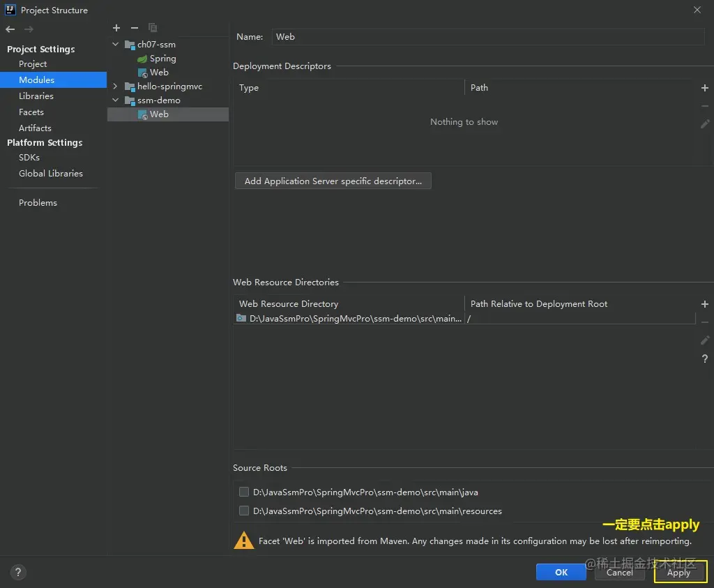Open web resource directories help question mark
Viewport: 714px width, 588px height.
704,359
